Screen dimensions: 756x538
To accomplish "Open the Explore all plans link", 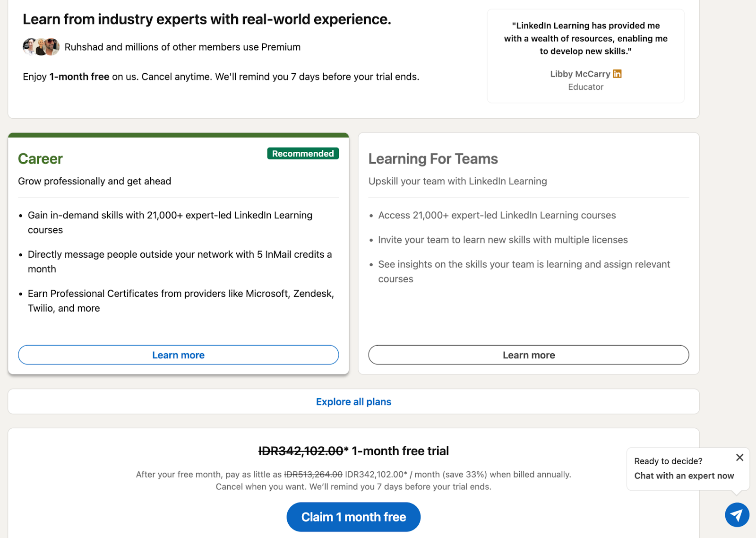I will 353,402.
